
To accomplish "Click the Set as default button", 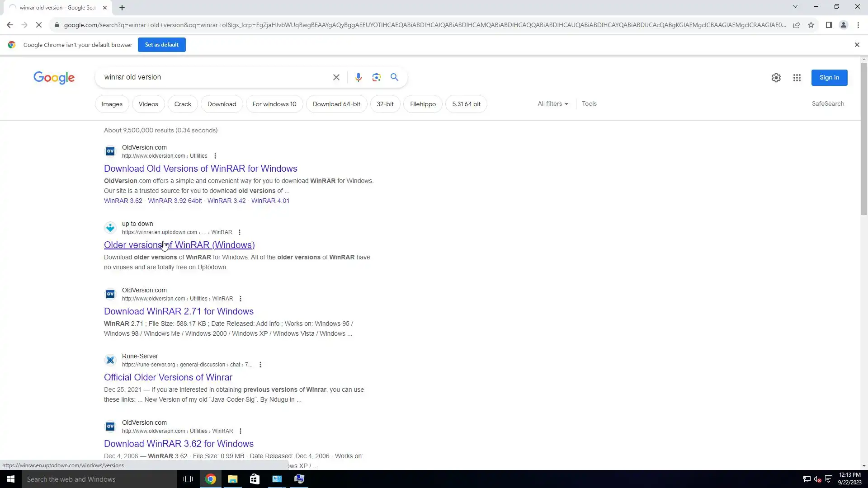I will [x=161, y=45].
